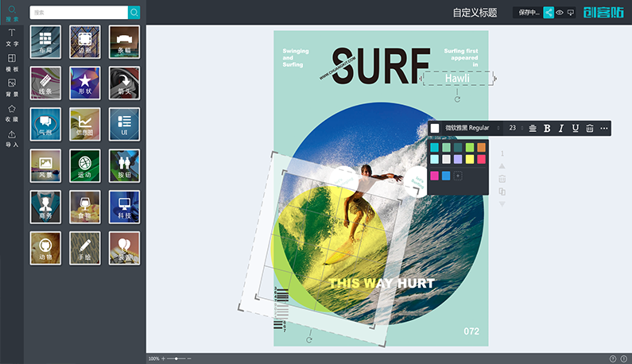The width and height of the screenshot is (632, 364).
Task: Toggle italic formatting
Action: click(x=561, y=128)
